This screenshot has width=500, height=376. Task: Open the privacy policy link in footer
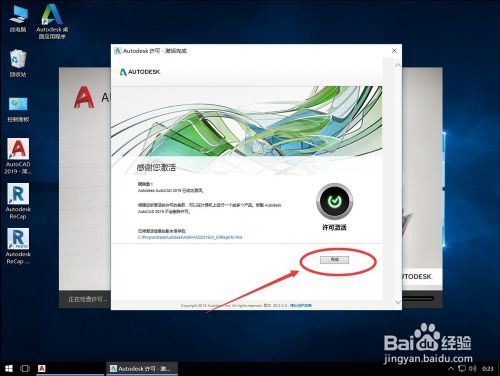(300, 305)
